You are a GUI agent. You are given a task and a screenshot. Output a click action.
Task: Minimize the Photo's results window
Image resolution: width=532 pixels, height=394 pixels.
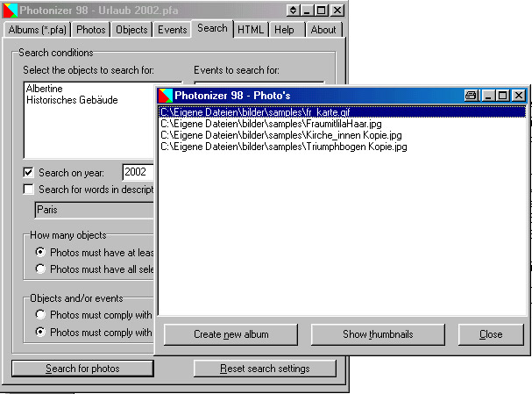(x=488, y=96)
